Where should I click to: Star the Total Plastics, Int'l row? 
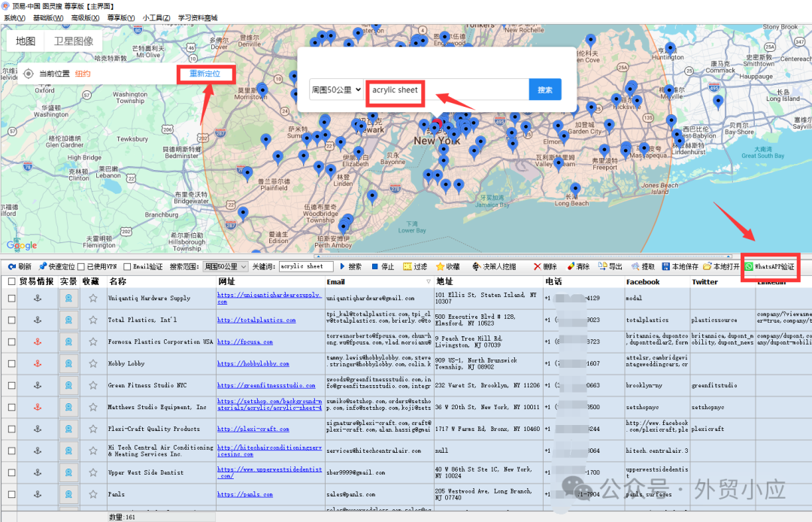click(x=93, y=320)
